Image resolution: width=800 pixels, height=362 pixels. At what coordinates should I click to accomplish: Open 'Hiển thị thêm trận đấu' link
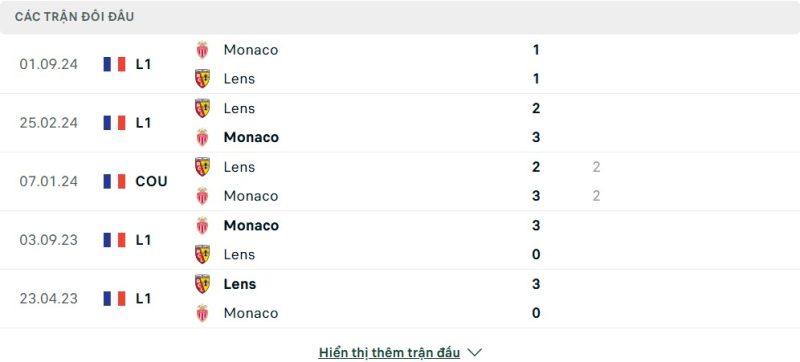pos(389,352)
